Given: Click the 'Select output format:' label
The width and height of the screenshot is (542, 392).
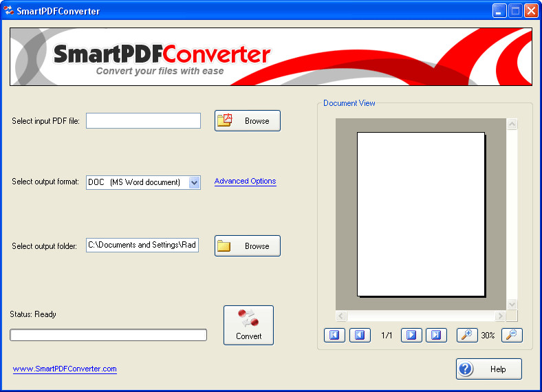Looking at the screenshot, I should [x=45, y=182].
